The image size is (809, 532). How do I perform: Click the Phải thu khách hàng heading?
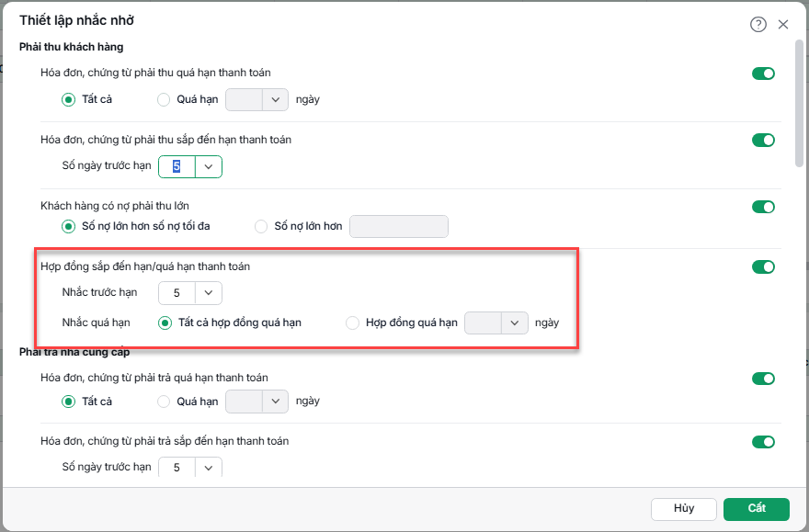click(x=71, y=47)
